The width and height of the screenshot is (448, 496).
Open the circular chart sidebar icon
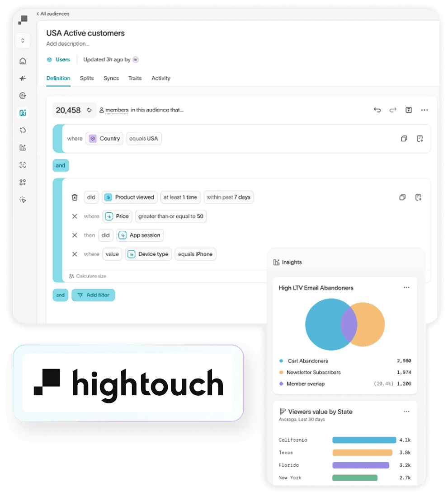pyautogui.click(x=23, y=95)
